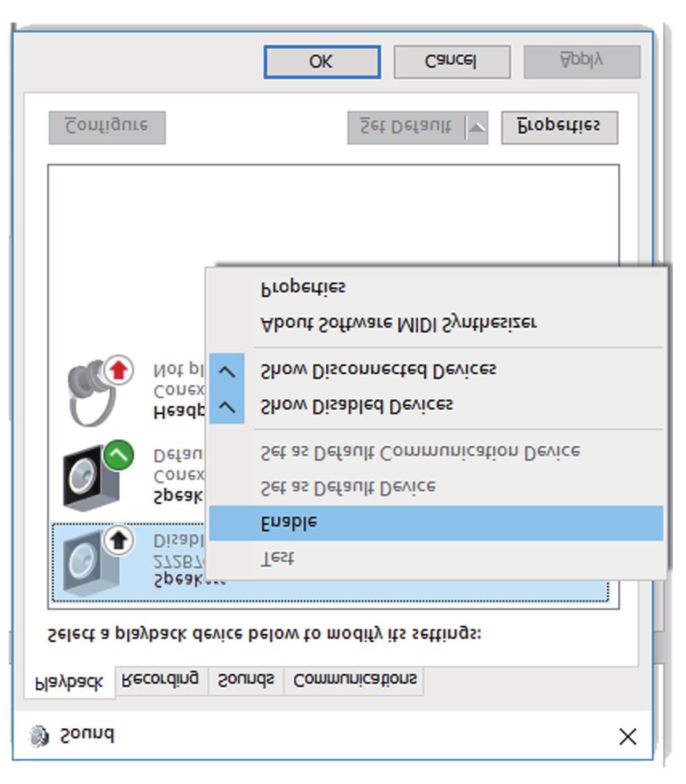Select the default Speakers device icon
The width and height of the screenshot is (686, 784).
point(98,476)
